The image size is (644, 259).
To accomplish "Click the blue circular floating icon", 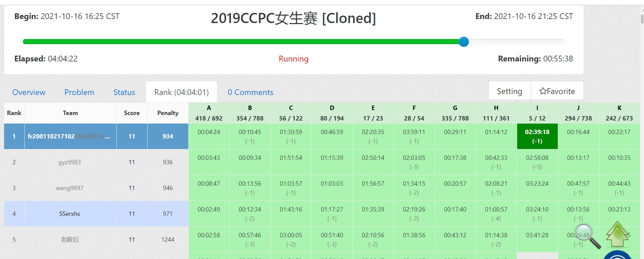I will coord(617,255).
